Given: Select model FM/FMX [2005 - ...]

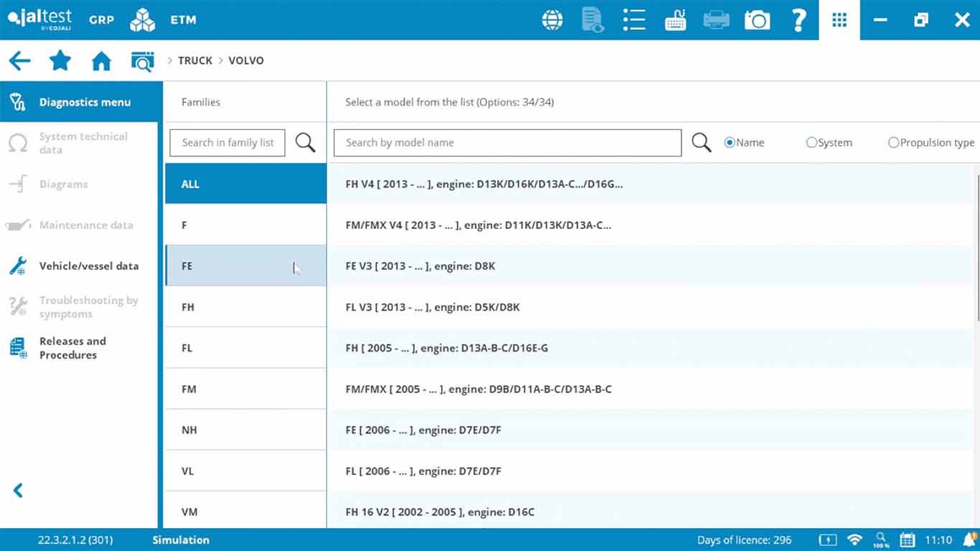Looking at the screenshot, I should pyautogui.click(x=651, y=389).
